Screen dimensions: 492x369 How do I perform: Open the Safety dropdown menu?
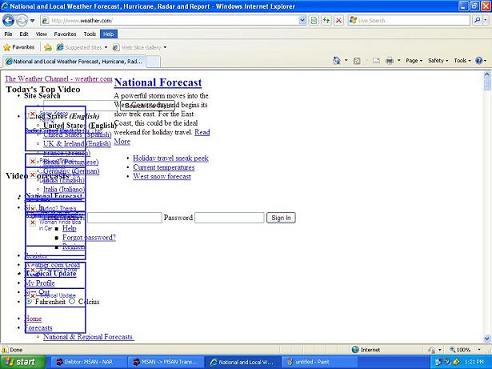tap(438, 61)
